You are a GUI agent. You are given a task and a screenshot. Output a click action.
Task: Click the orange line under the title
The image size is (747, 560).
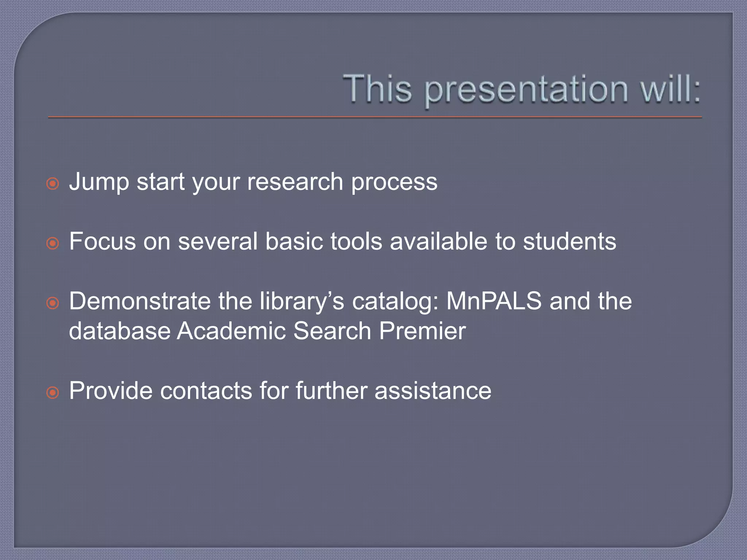375,117
